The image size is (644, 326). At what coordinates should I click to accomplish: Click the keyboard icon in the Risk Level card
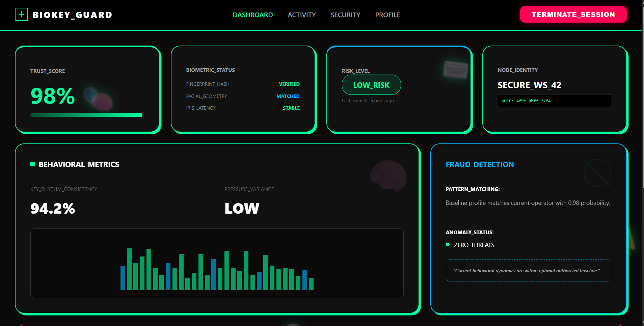coord(456,70)
